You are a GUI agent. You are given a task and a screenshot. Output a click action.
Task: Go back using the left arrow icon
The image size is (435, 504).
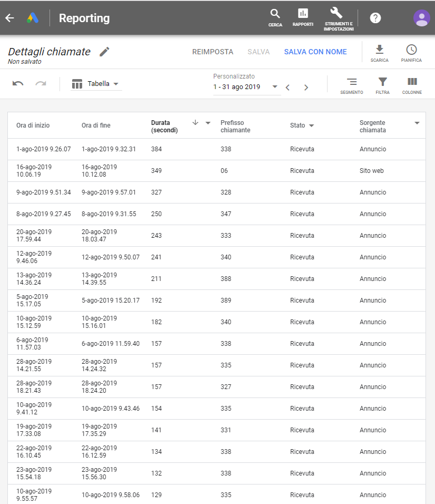coord(10,18)
